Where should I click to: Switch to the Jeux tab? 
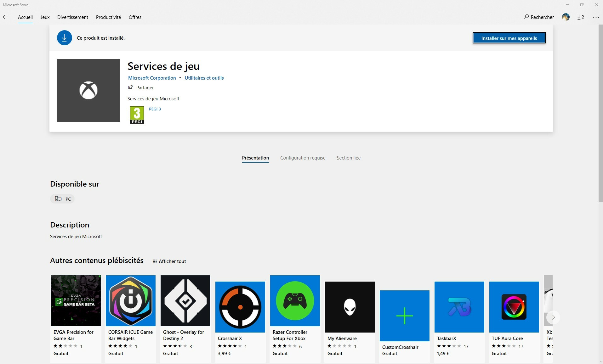pos(45,17)
